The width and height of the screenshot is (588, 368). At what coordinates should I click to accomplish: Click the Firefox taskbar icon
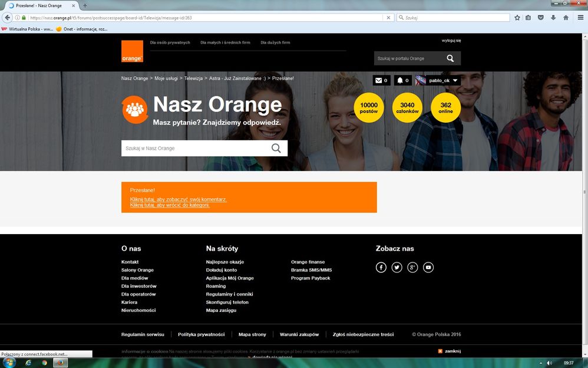pyautogui.click(x=60, y=363)
